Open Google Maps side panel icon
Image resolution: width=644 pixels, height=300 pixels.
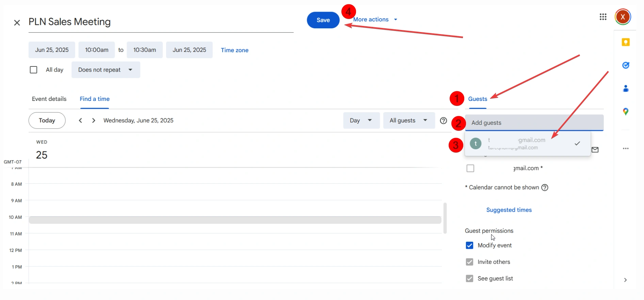[626, 111]
